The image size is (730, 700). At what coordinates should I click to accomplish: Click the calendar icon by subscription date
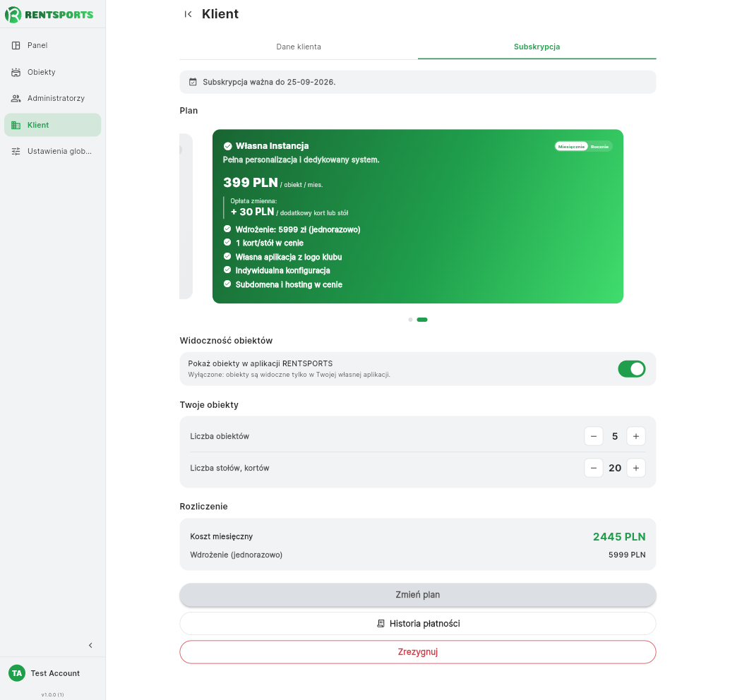coord(193,82)
